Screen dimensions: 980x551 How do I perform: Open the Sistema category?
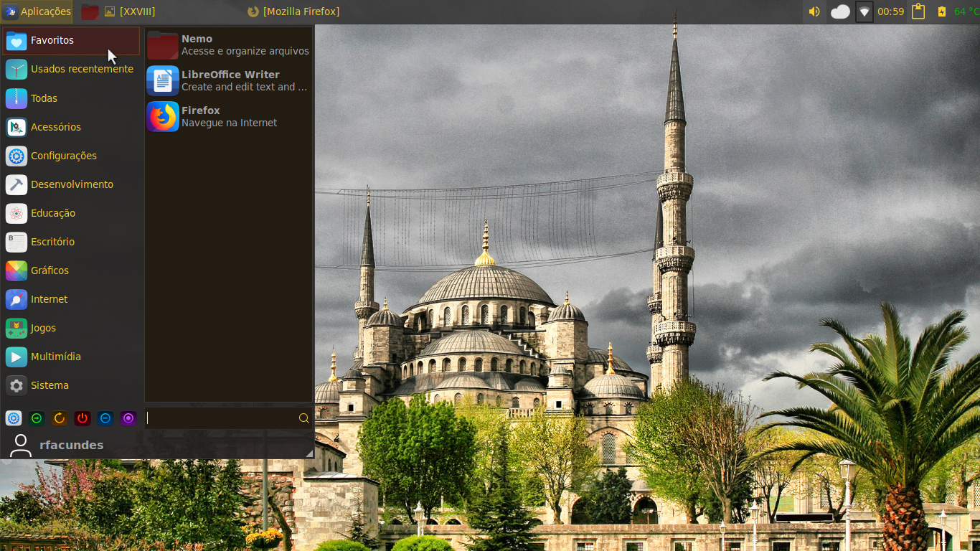click(x=71, y=385)
